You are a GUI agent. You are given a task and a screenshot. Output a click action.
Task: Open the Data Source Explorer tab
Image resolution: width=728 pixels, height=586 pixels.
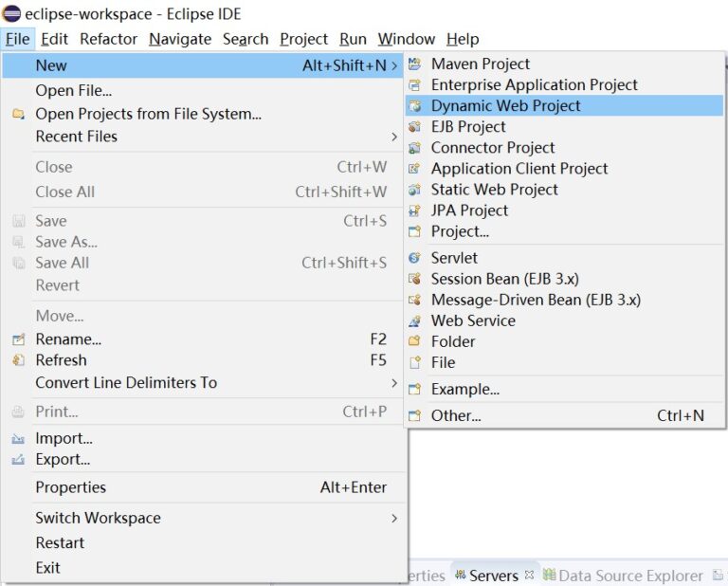click(x=630, y=576)
